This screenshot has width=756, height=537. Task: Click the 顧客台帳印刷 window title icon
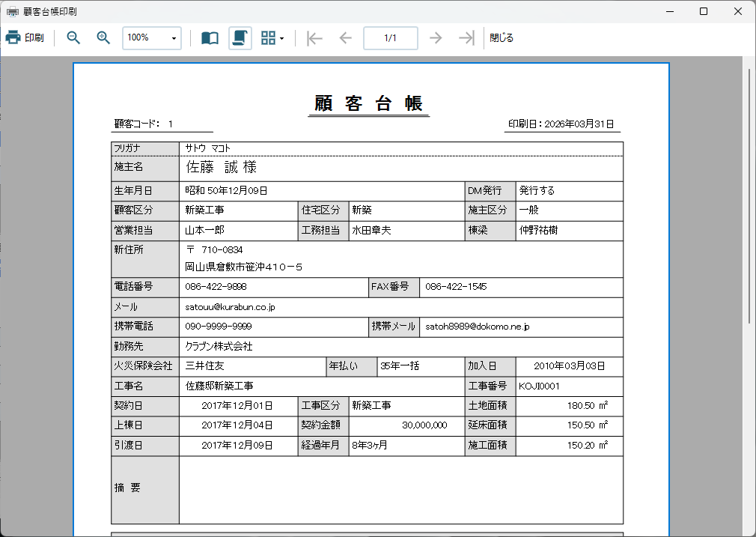12,11
